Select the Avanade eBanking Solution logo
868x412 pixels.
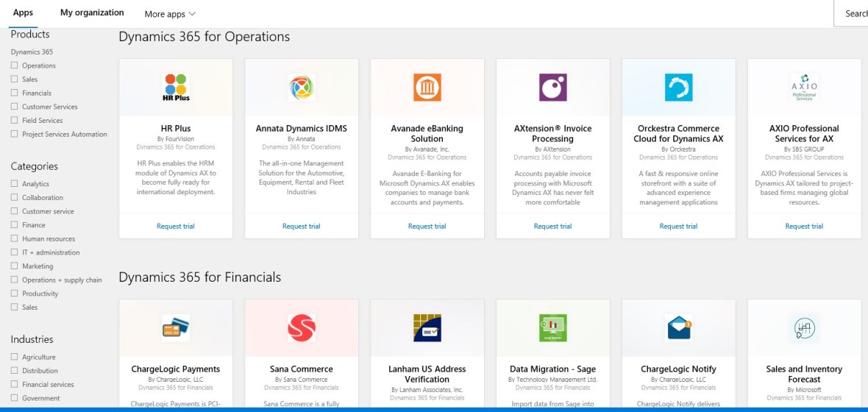tap(427, 88)
